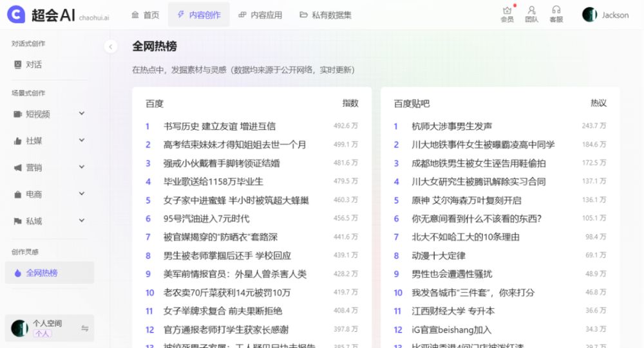This screenshot has height=348, width=644.
Task: Open 成都地铁男生被女生诬告用鞋偷拍
Action: point(478,163)
